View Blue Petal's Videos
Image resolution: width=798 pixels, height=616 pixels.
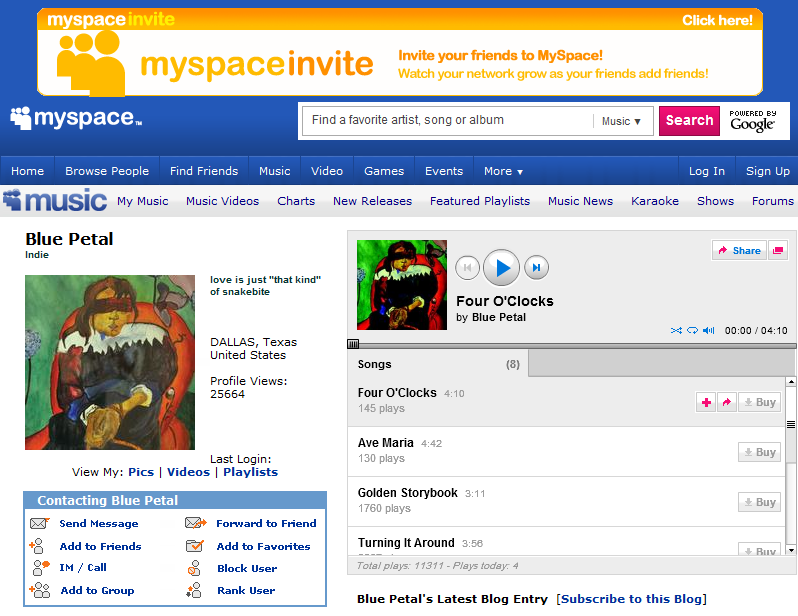click(x=188, y=472)
